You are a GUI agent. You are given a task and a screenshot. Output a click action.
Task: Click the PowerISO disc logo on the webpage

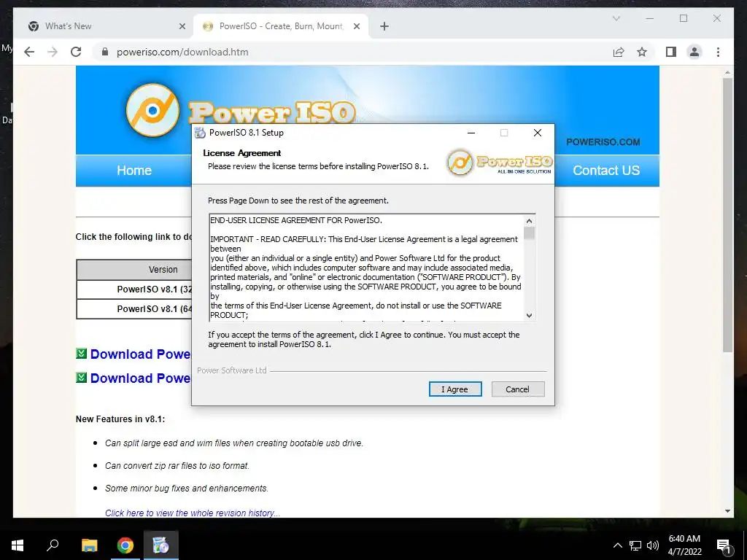click(x=152, y=111)
